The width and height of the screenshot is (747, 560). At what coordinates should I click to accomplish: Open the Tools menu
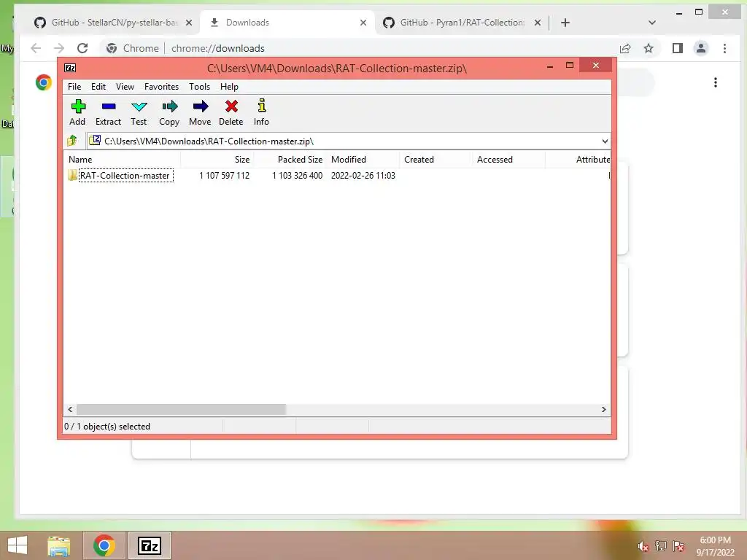(x=199, y=87)
